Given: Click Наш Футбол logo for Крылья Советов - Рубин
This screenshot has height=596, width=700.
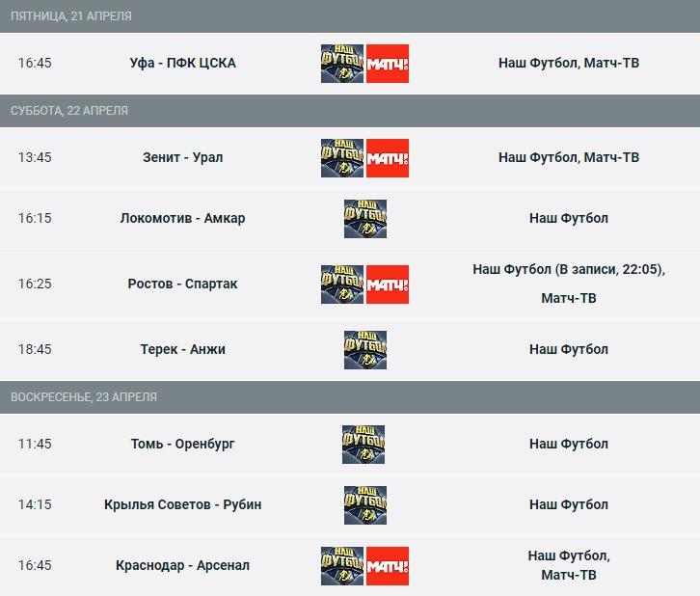Looking at the screenshot, I should [x=365, y=504].
